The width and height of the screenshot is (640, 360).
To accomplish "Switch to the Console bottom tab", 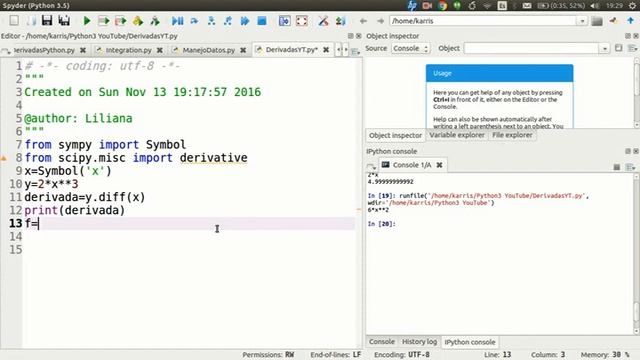I will (x=382, y=342).
